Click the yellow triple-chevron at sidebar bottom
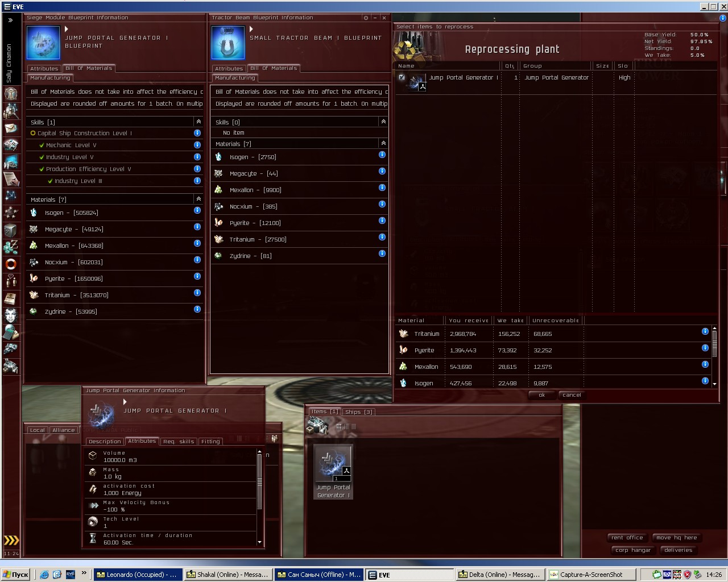Screen dimensions: 728x582 [11, 541]
